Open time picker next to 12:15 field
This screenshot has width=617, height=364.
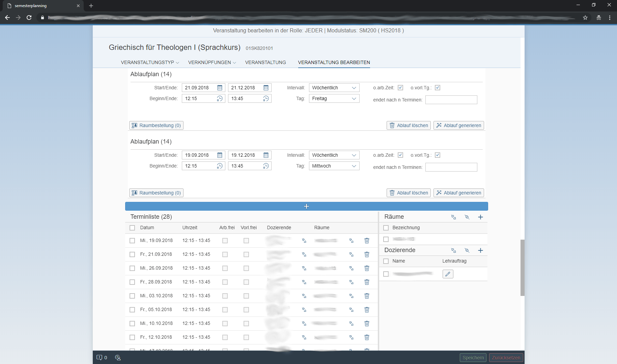point(220,98)
